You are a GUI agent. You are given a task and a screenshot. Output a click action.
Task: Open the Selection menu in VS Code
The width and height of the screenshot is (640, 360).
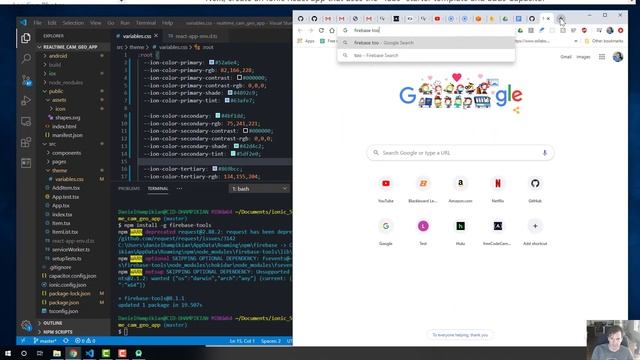[73, 23]
